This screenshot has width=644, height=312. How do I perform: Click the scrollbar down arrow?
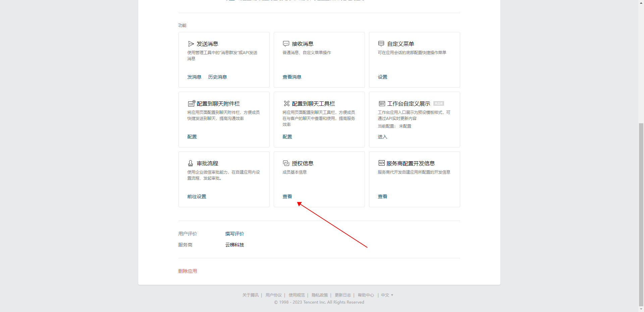tap(641, 309)
